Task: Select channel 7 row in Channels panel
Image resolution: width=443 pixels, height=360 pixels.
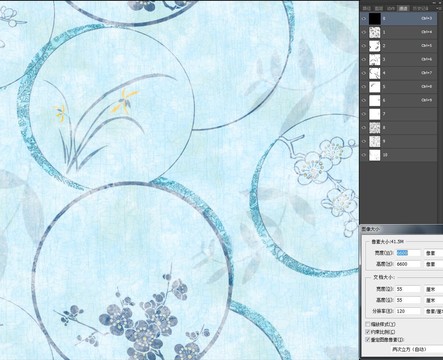Action: [x=399, y=114]
